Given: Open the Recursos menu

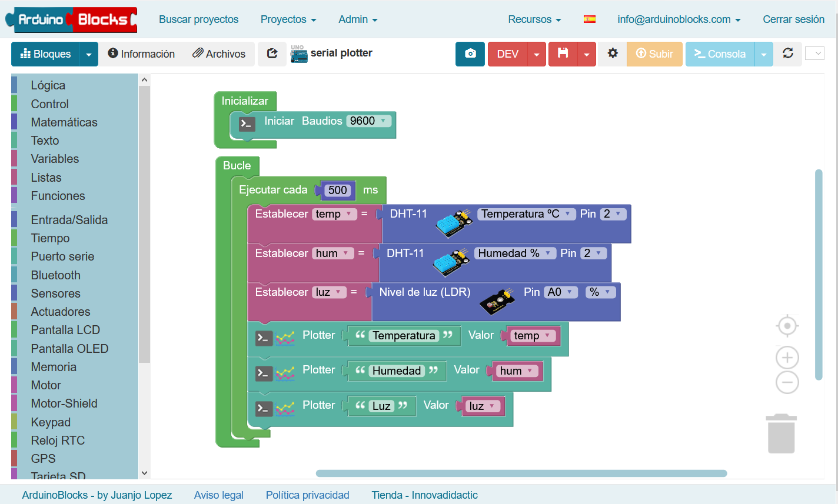Looking at the screenshot, I should tap(534, 19).
